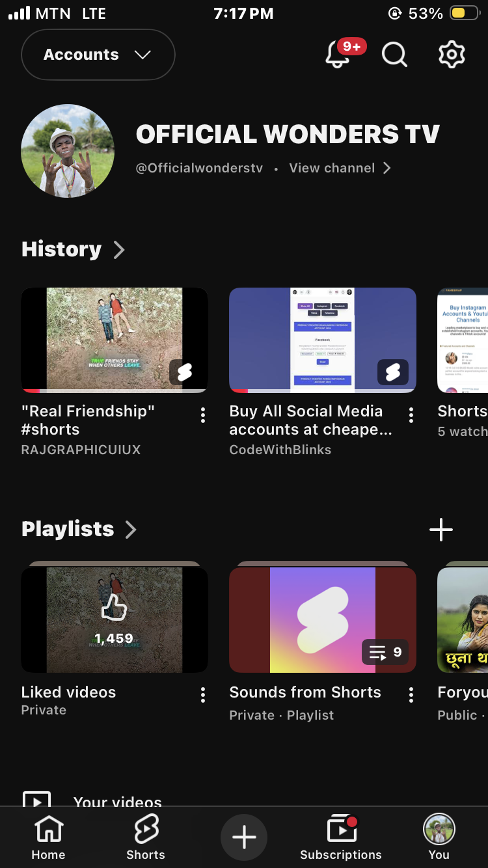Click the chevron beside Playlists

(131, 530)
